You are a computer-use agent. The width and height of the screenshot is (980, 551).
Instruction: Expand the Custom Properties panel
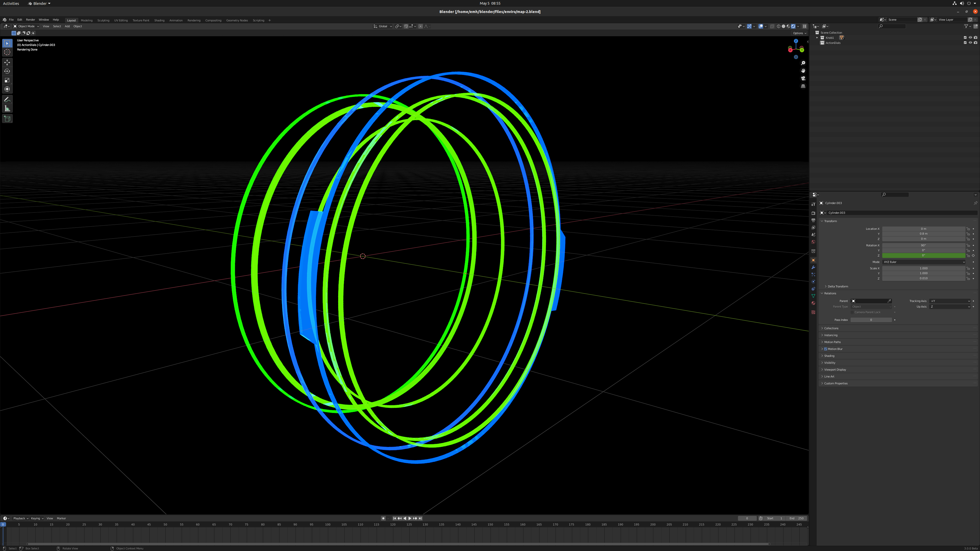pos(836,383)
